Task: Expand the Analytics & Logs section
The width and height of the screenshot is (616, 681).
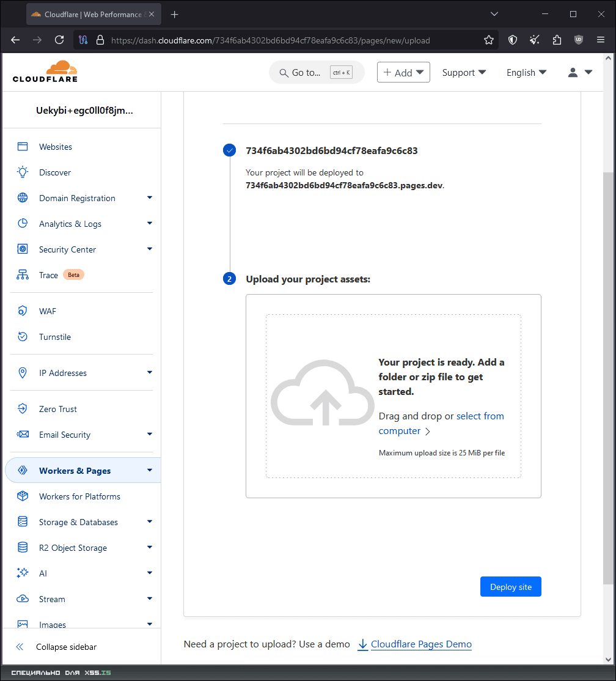Action: (150, 224)
